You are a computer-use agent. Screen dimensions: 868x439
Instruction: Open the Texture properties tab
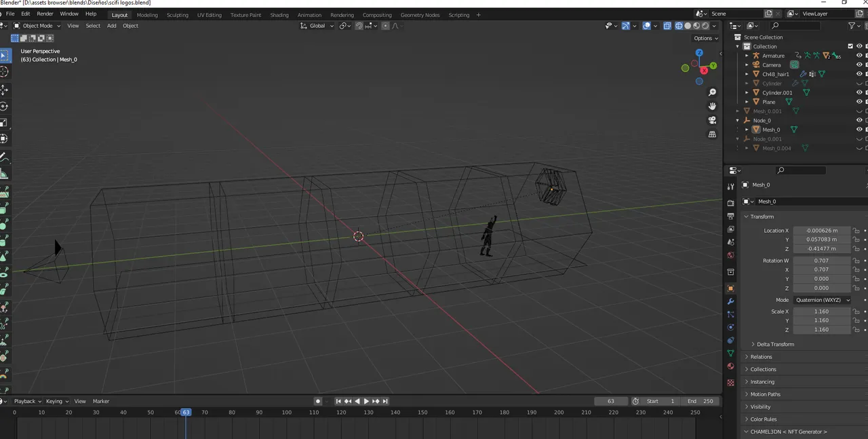(730, 383)
